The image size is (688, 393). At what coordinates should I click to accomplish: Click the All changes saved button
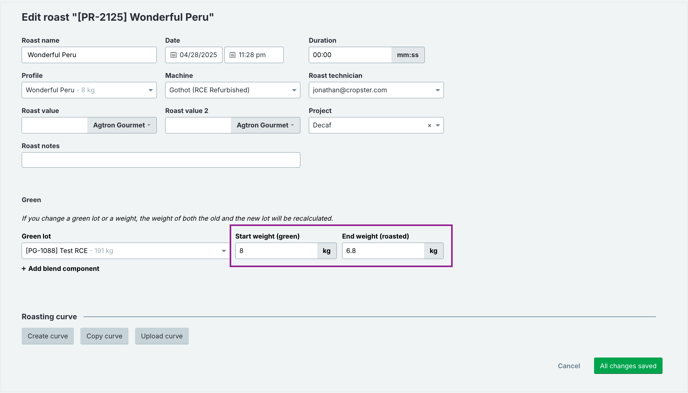pos(628,366)
